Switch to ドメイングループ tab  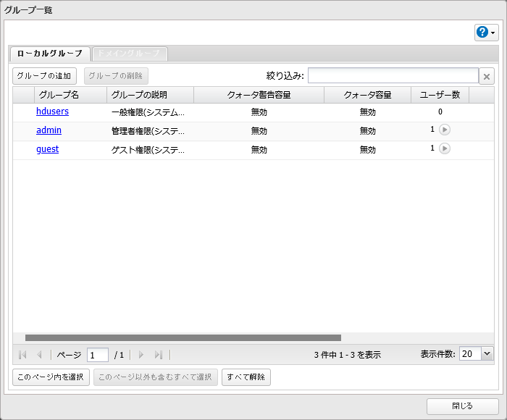(130, 54)
